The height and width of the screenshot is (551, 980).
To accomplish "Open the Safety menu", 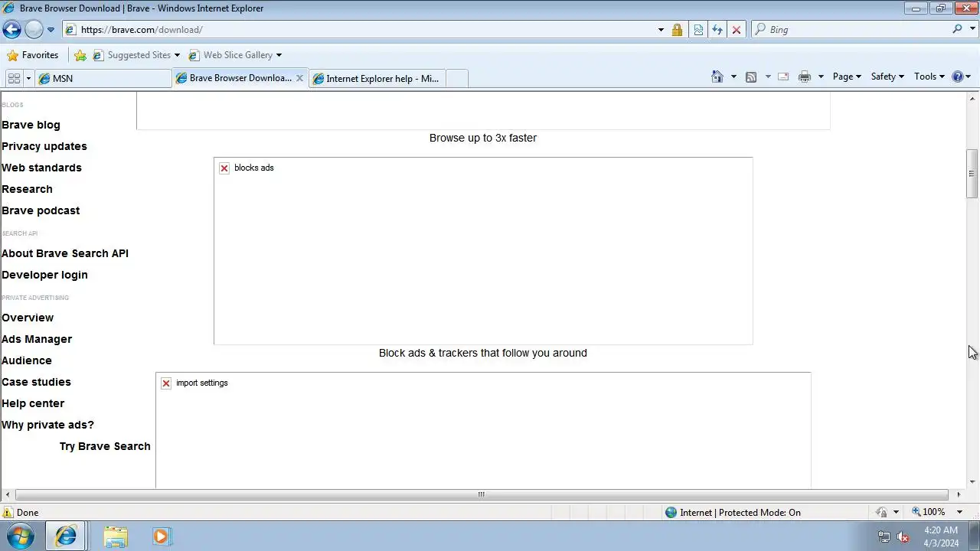I will [887, 77].
